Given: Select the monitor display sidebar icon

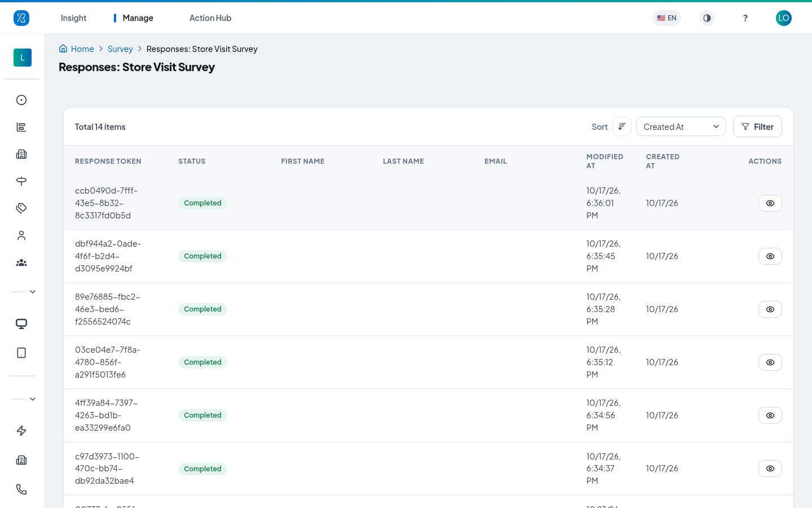Looking at the screenshot, I should [21, 323].
